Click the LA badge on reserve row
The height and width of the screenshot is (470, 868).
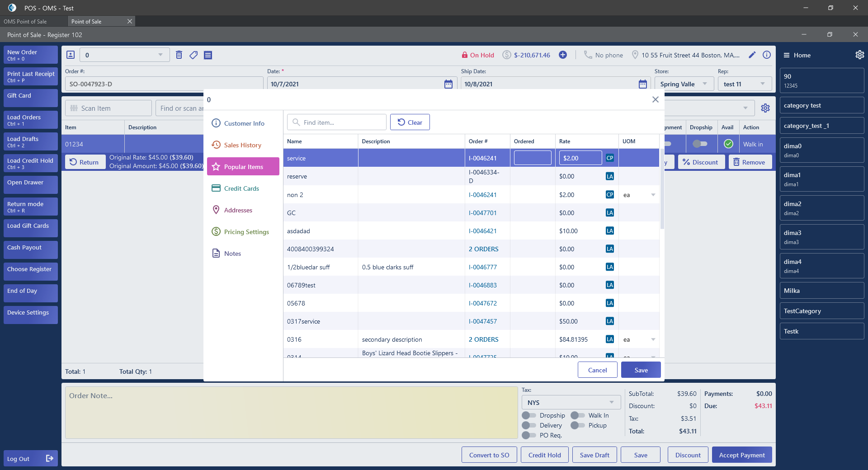click(x=610, y=176)
